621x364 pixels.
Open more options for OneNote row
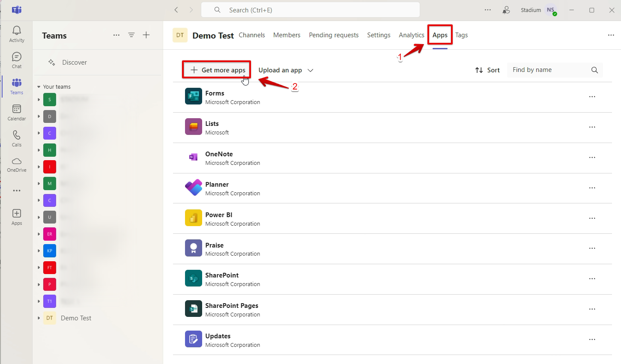[x=592, y=158]
